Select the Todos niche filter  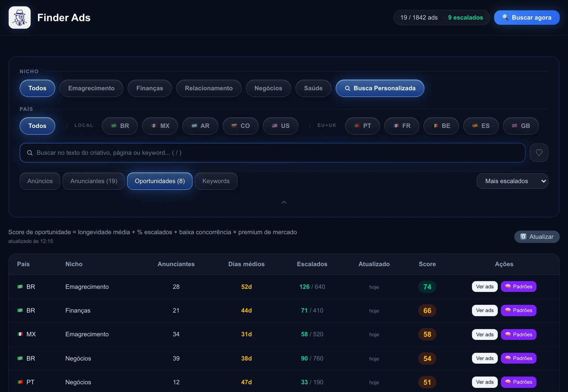(x=37, y=88)
